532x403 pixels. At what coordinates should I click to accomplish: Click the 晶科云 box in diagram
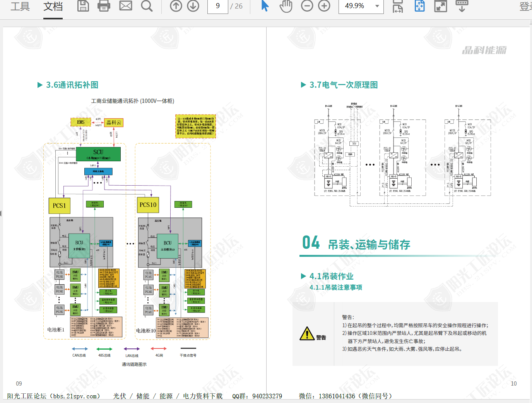pyautogui.click(x=114, y=123)
